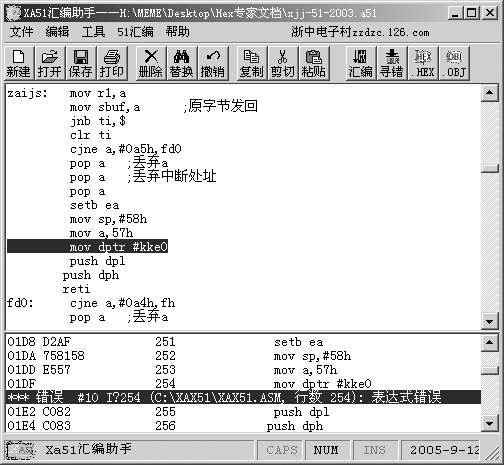Undo with the 撤销 toolbar icon
Screen dimensions: 504x465
point(213,63)
